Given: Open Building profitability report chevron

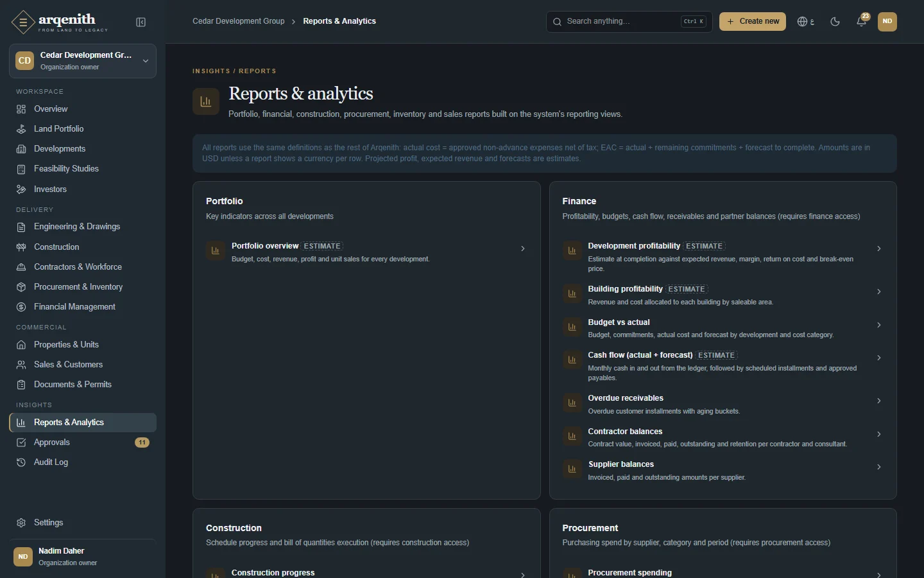Looking at the screenshot, I should pos(879,292).
